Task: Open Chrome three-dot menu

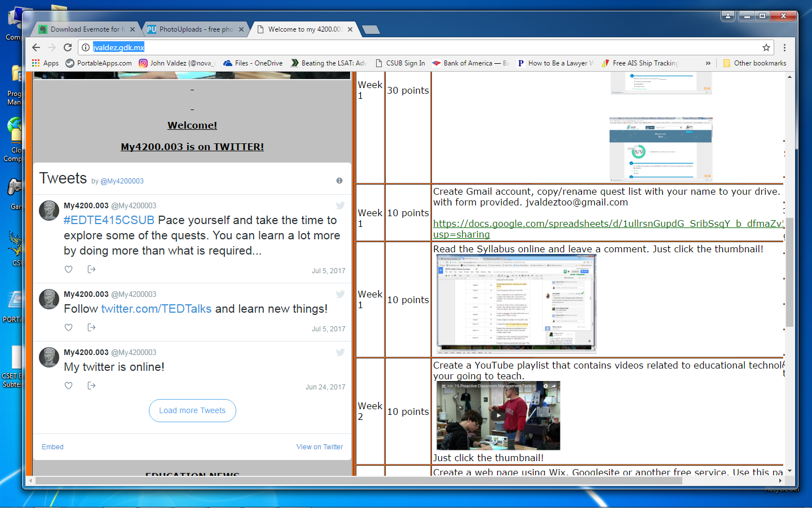Action: [x=784, y=47]
